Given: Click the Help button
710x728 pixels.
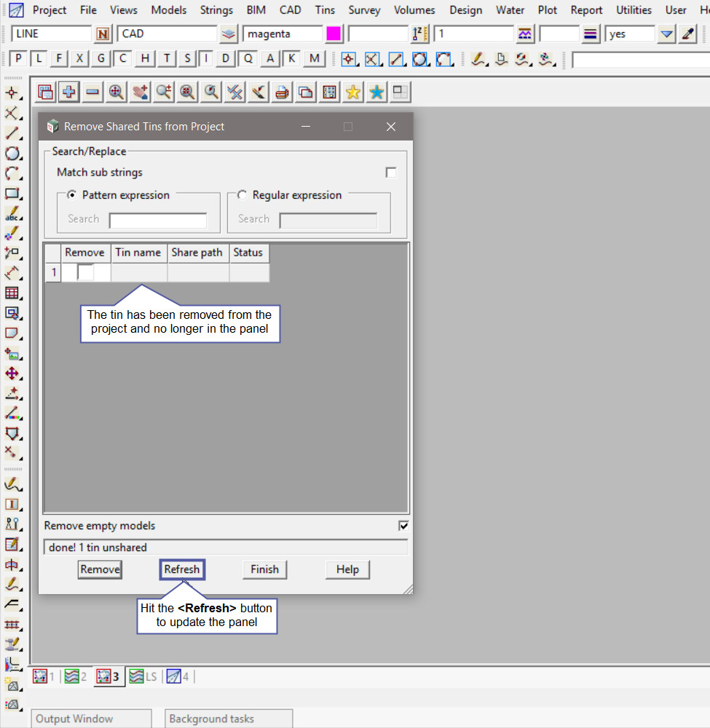Looking at the screenshot, I should 347,569.
